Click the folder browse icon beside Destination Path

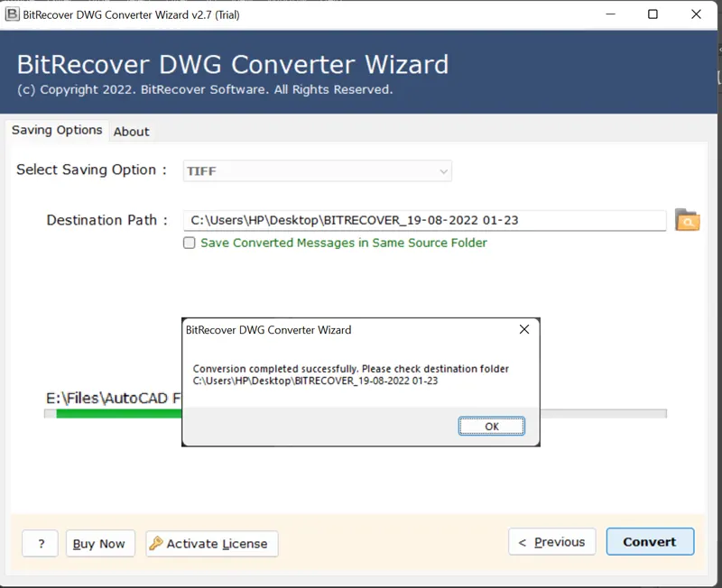tap(688, 220)
